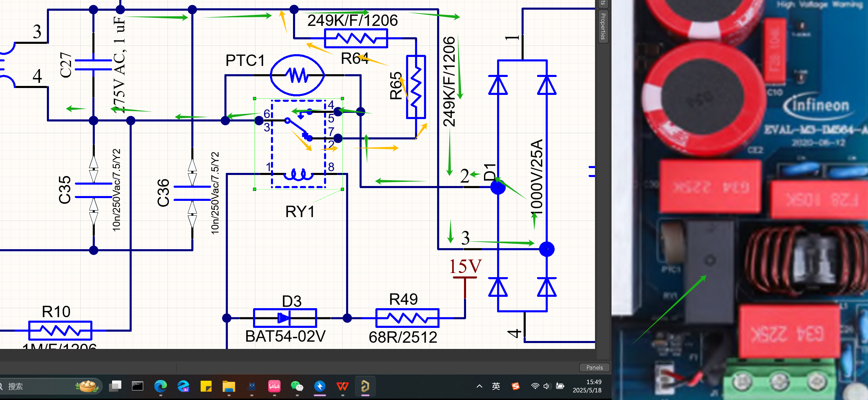The image size is (868, 400).
Task: Open the clock and date flyout
Action: click(x=587, y=386)
